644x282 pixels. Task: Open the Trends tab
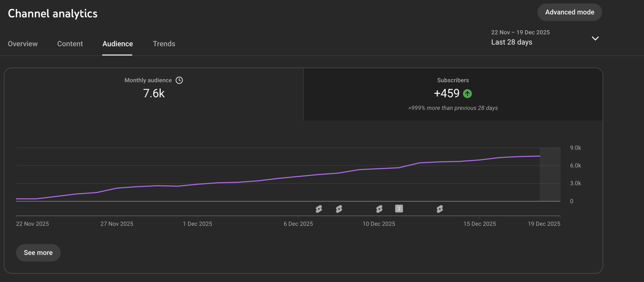click(x=164, y=44)
